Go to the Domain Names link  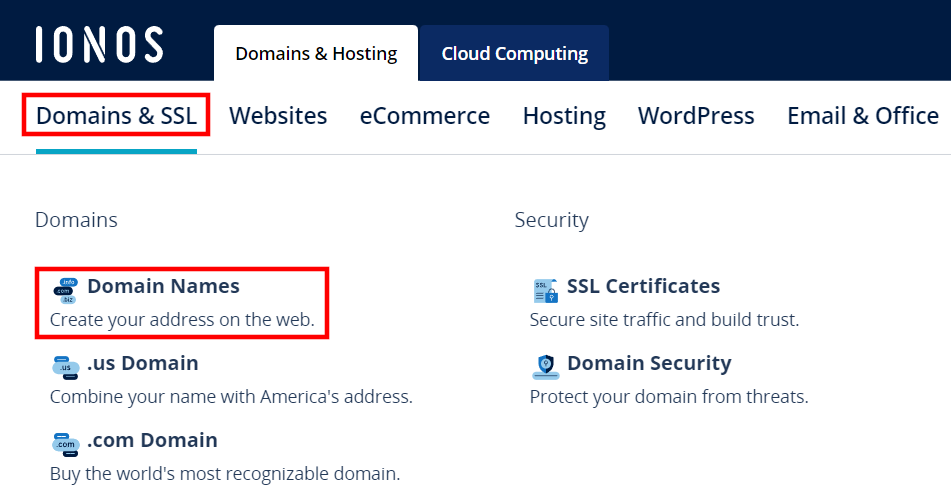click(163, 286)
